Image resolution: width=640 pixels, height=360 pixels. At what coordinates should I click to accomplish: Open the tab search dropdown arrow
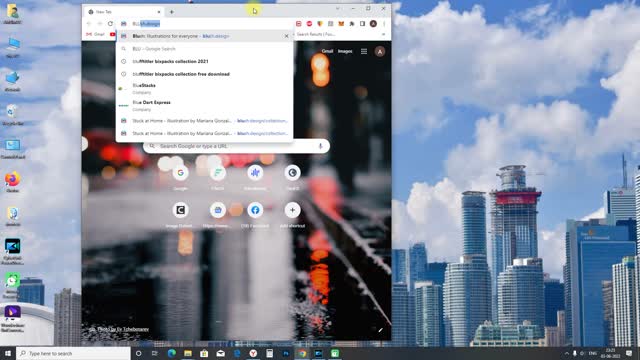(338, 8)
